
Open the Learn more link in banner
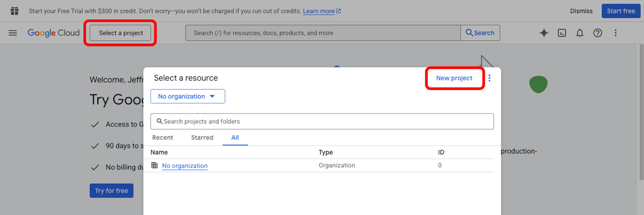[x=321, y=11]
